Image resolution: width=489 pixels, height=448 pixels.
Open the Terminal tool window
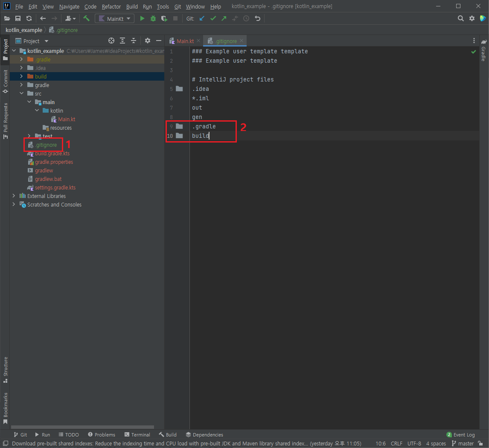[x=137, y=434]
